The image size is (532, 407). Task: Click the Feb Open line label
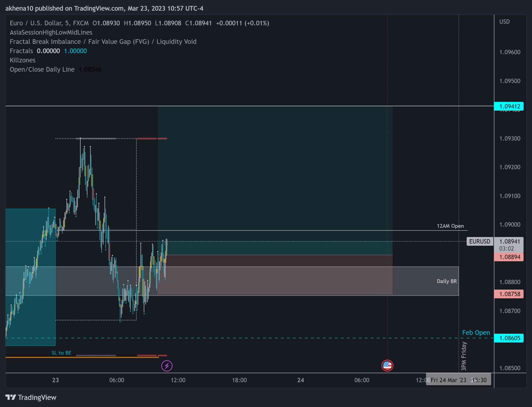click(x=476, y=333)
